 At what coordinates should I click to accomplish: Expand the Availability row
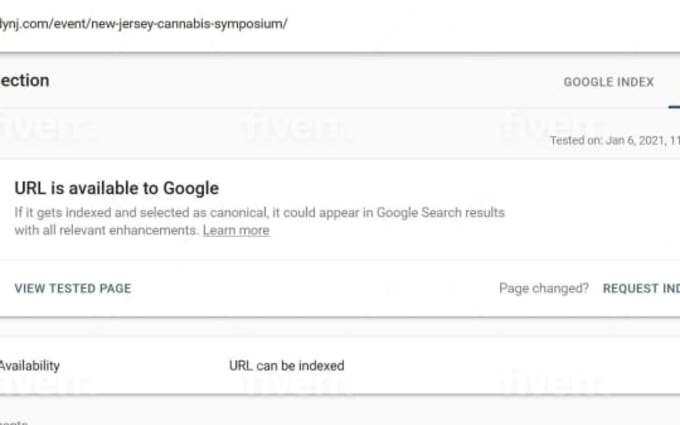click(x=340, y=366)
